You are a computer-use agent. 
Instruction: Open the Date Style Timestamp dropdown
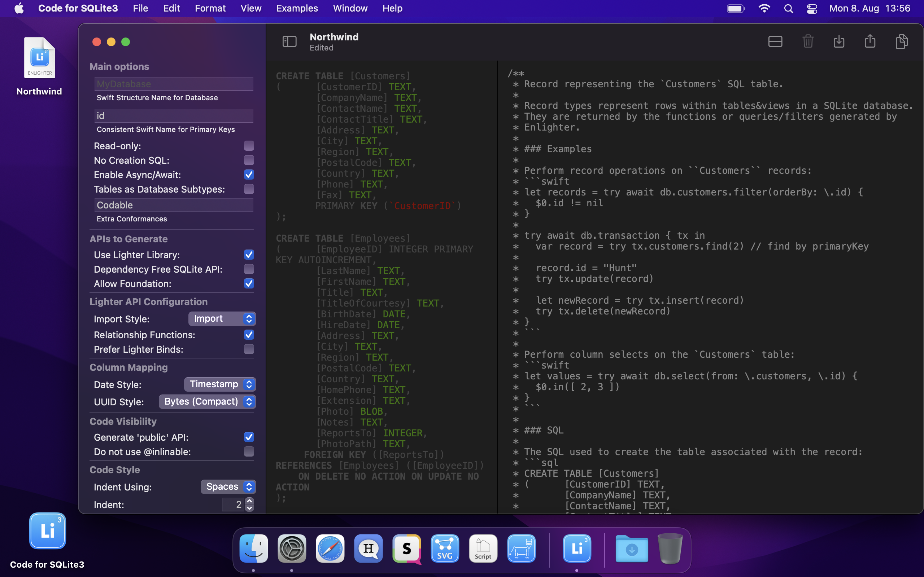pos(220,384)
